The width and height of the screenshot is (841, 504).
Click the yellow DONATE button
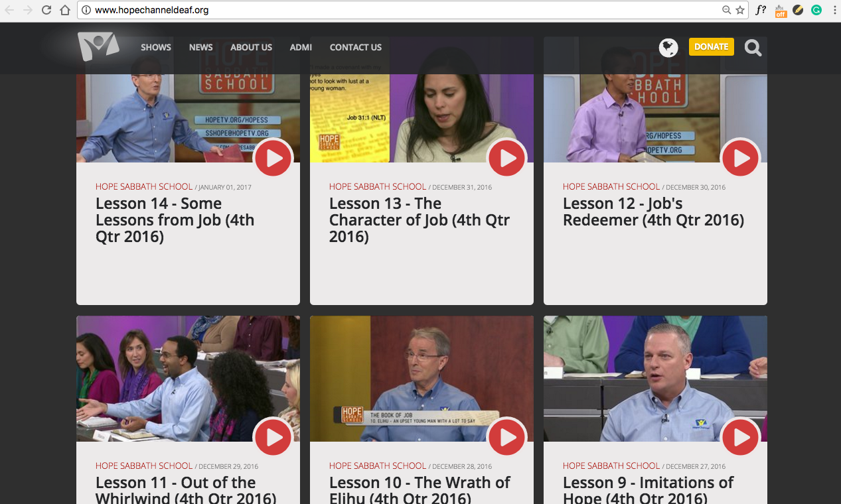click(x=712, y=46)
